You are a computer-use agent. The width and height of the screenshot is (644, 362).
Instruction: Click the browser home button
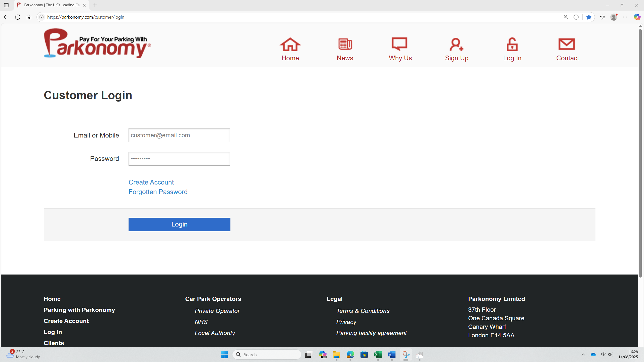(x=29, y=17)
